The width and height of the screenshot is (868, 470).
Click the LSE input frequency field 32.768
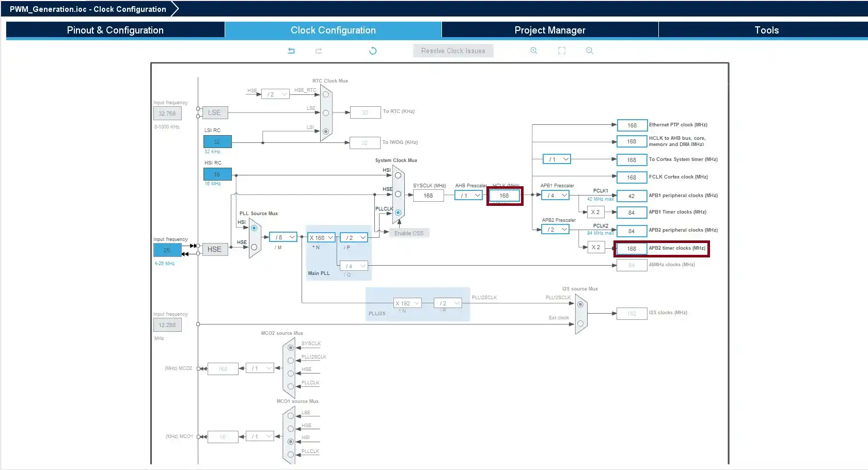tap(167, 114)
